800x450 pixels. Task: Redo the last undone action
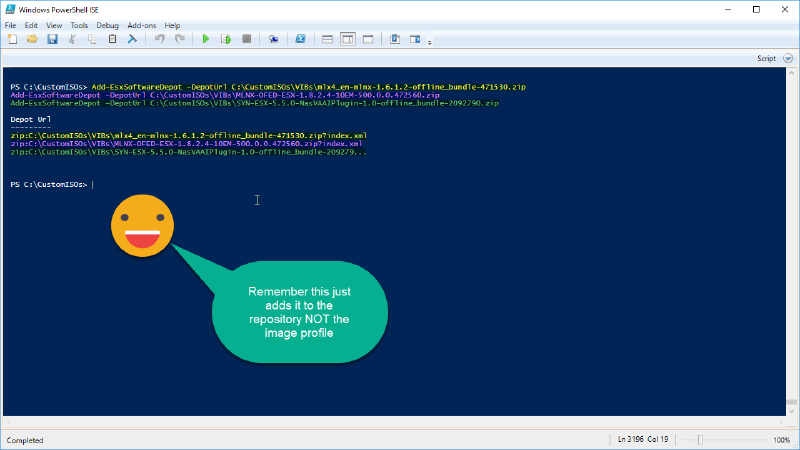click(x=180, y=39)
